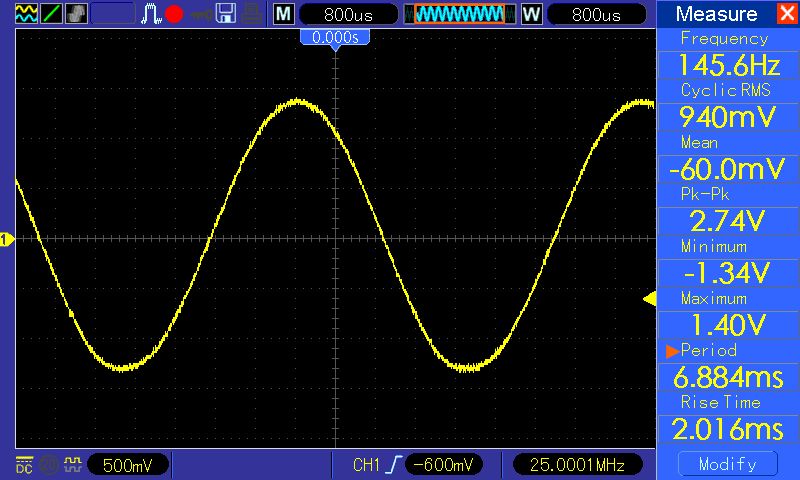This screenshot has width=800, height=480.
Task: Click the yellow trigger level arrow marker
Action: (649, 299)
